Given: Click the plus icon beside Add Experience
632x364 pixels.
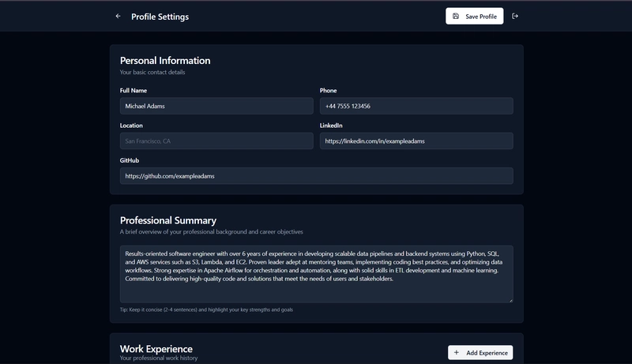Looking at the screenshot, I should [x=457, y=353].
